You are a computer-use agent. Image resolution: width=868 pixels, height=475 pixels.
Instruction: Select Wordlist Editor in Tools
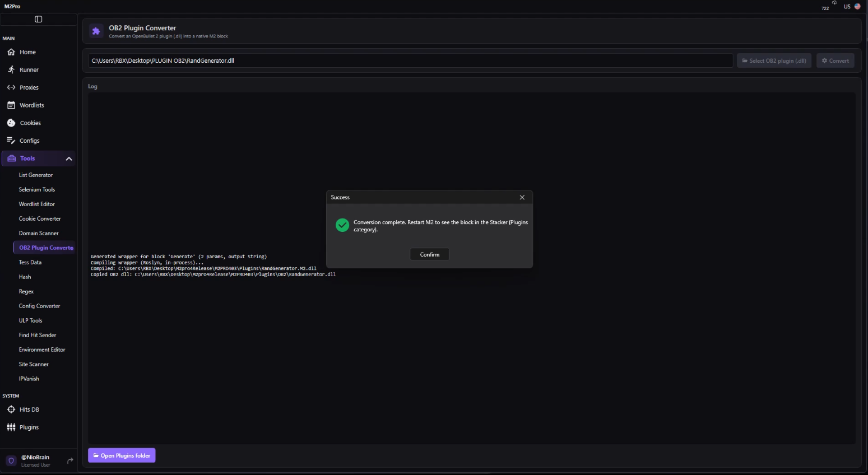click(37, 204)
